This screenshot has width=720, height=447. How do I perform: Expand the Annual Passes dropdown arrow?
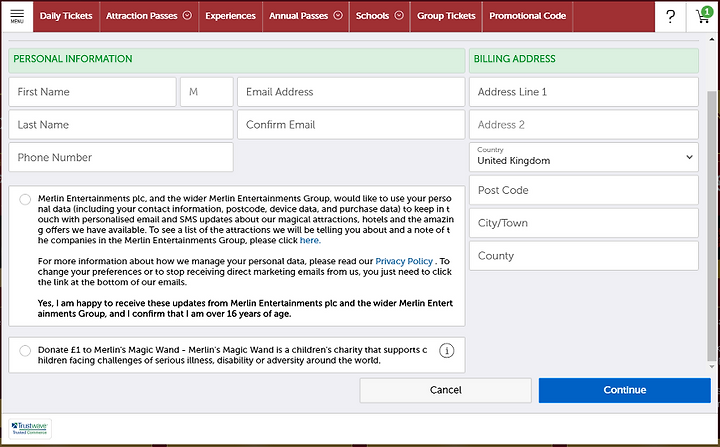point(338,16)
